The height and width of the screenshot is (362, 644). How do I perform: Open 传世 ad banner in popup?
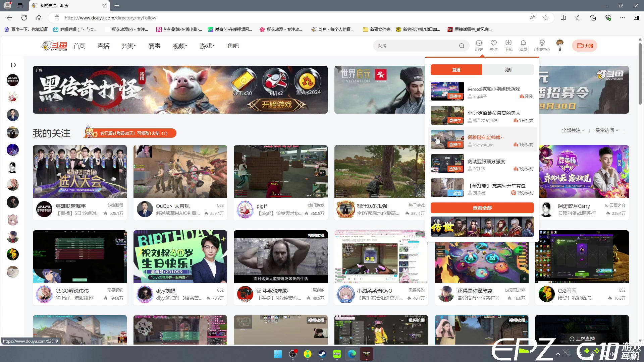pyautogui.click(x=482, y=227)
